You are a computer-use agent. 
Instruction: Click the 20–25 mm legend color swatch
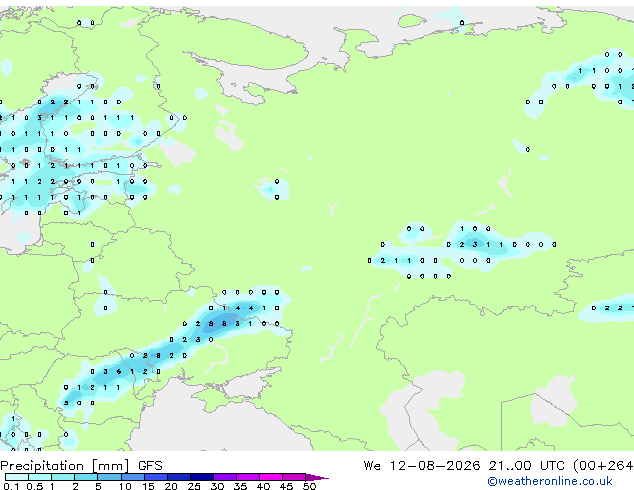click(179, 477)
